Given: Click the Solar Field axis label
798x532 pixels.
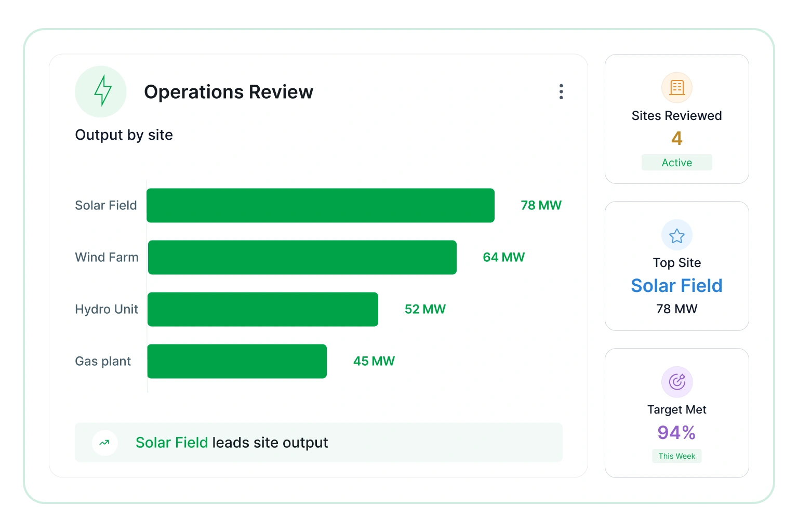Looking at the screenshot, I should coord(106,205).
